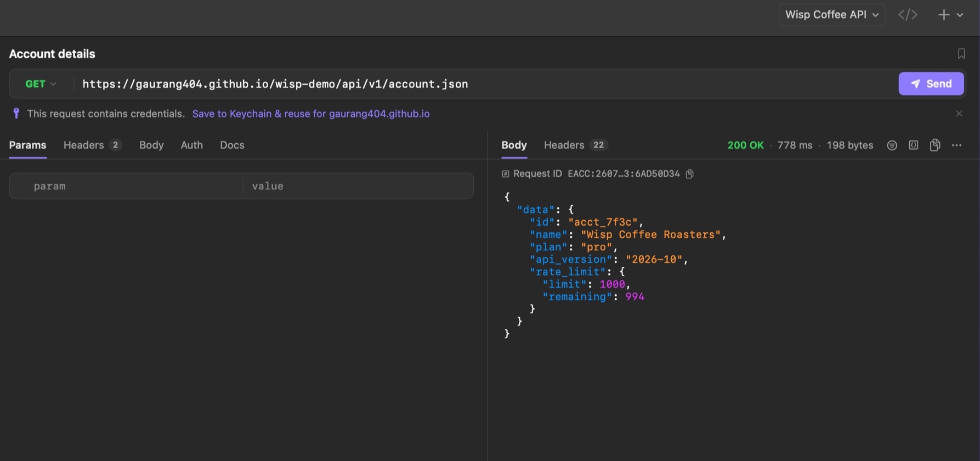Screen dimensions: 980x461
Task: Dismiss the credentials notice
Action: point(959,114)
